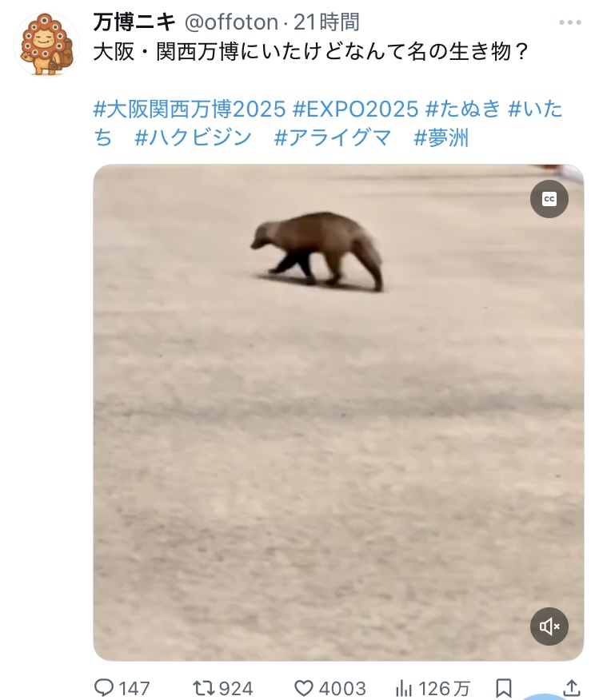Open hashtag #たぬき
This screenshot has width=599, height=700.
coord(463,109)
